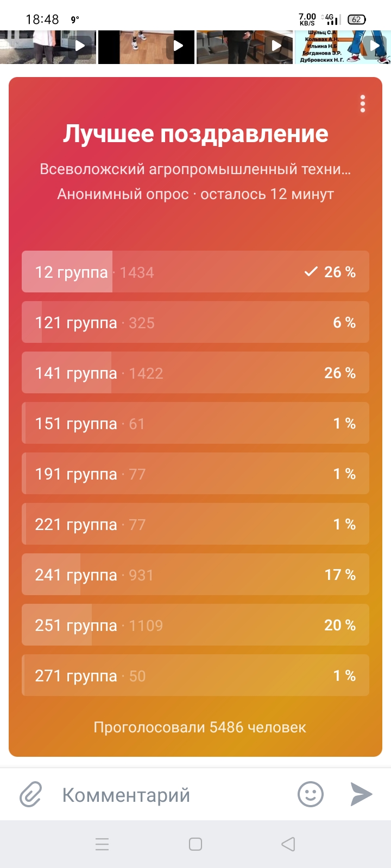Tap the Android home square button
Image resolution: width=391 pixels, height=868 pixels.
pyautogui.click(x=195, y=844)
